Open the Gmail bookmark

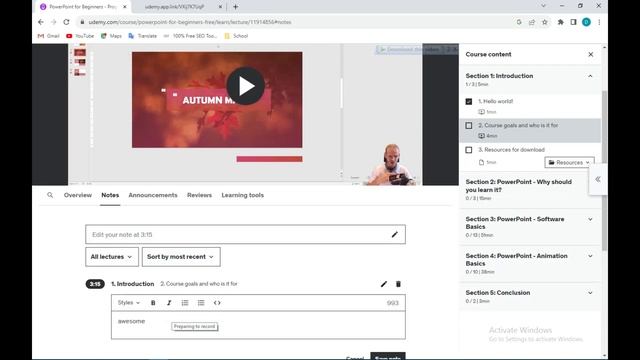(x=49, y=36)
